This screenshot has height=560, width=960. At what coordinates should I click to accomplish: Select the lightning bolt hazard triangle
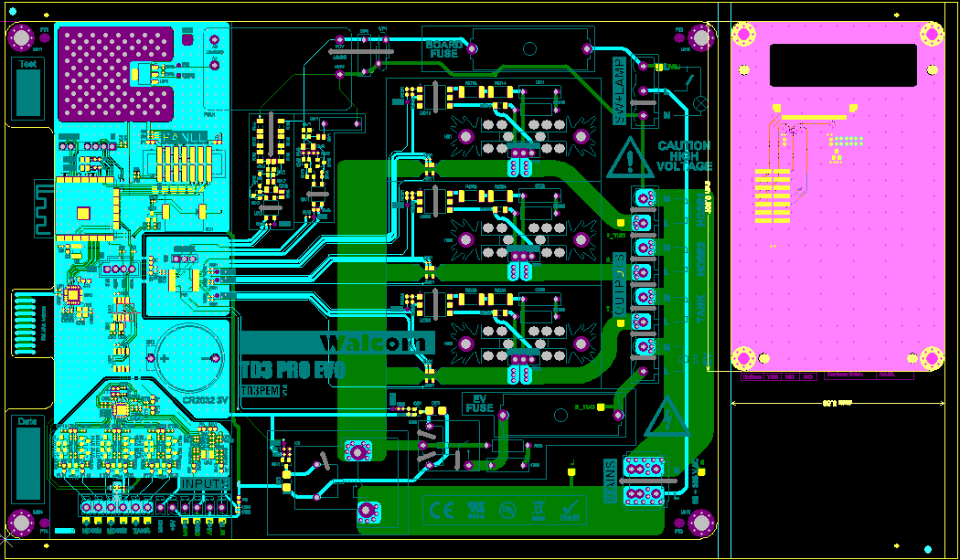pos(667,418)
